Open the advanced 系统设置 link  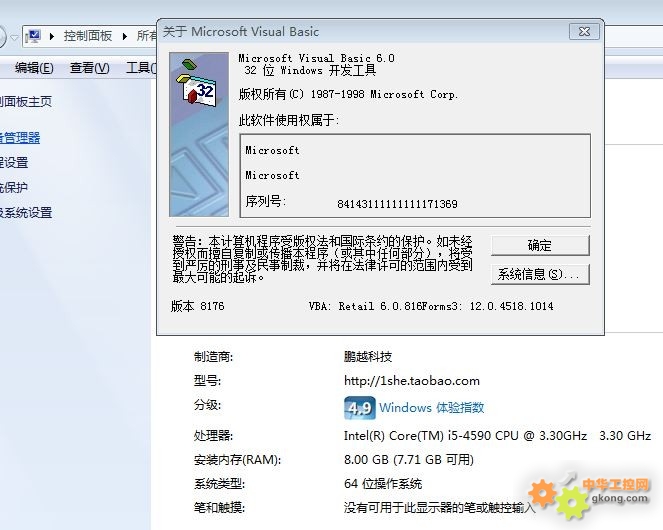tap(26, 212)
